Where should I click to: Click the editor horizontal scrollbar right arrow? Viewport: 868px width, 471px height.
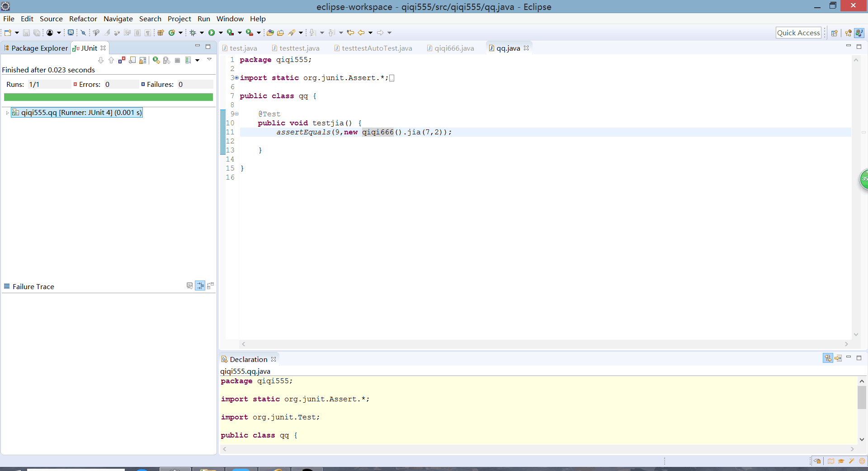[846, 344]
